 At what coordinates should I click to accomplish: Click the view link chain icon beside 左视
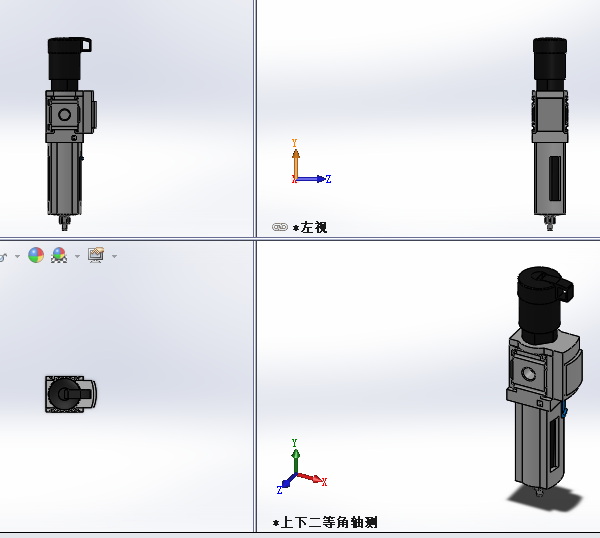pyautogui.click(x=280, y=227)
